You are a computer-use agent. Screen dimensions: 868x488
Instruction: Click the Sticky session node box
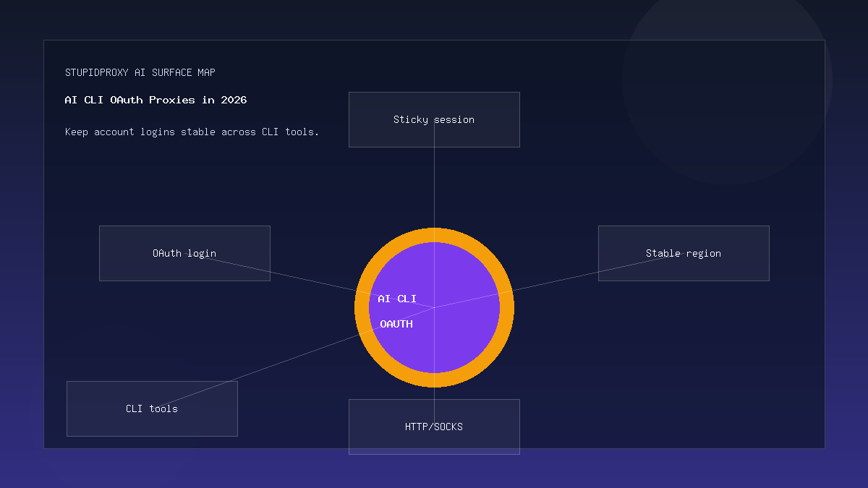(x=434, y=119)
